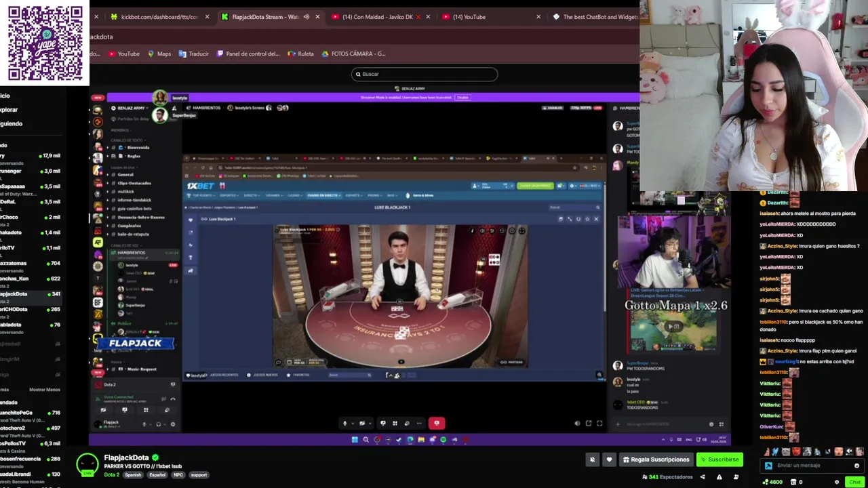Open Panel de control bookmark

tap(248, 54)
